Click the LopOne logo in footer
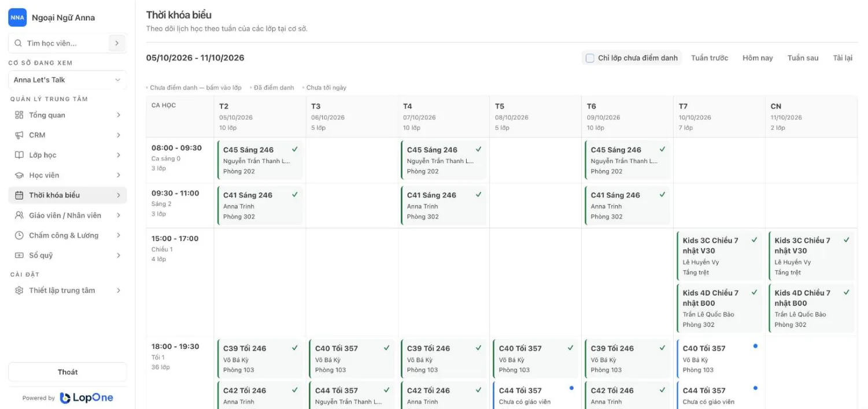868x409 pixels. (86, 397)
